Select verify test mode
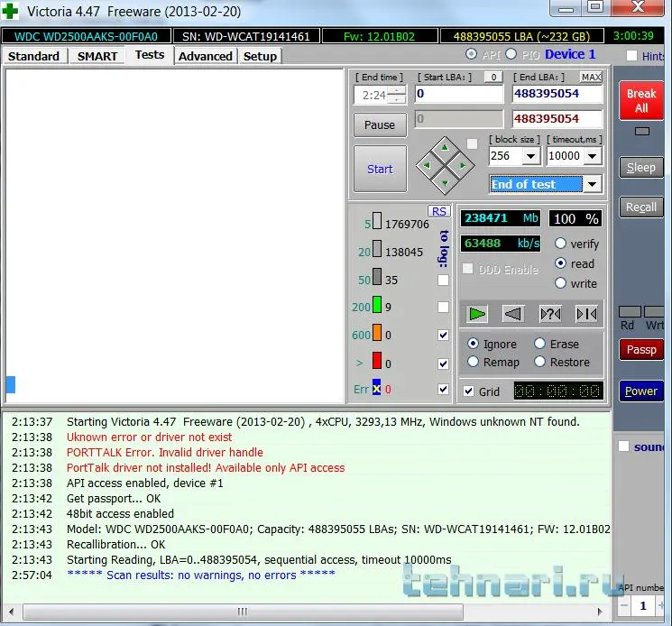Viewport: 672px width, 626px height. coord(560,244)
